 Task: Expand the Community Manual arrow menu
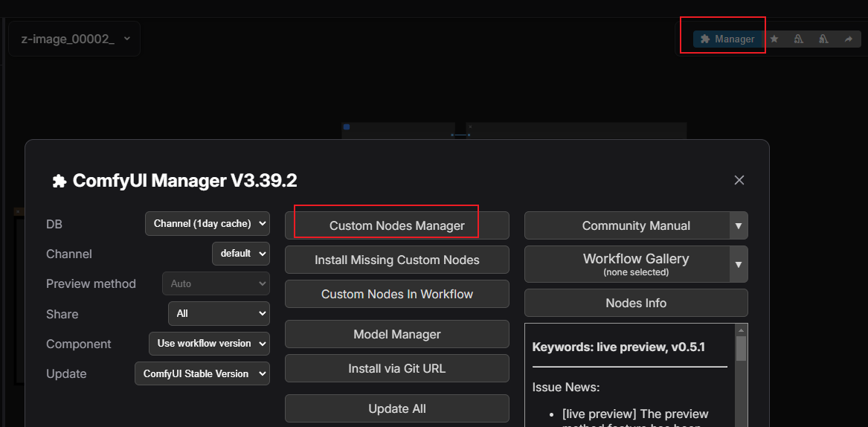[739, 225]
